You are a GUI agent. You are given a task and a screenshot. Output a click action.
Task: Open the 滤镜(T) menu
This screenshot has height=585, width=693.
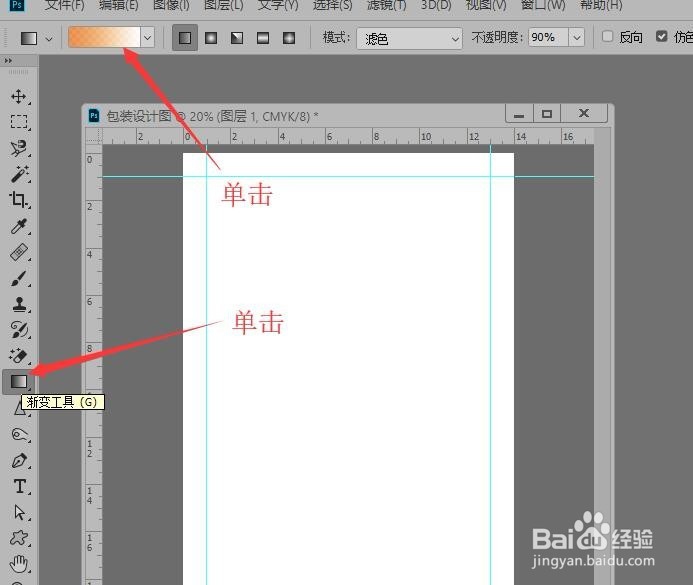coord(386,5)
